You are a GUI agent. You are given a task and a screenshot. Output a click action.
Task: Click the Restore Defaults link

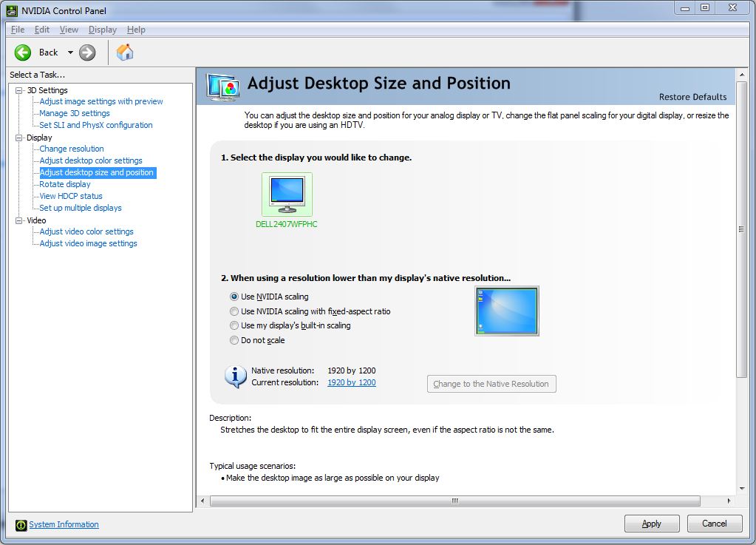point(693,97)
